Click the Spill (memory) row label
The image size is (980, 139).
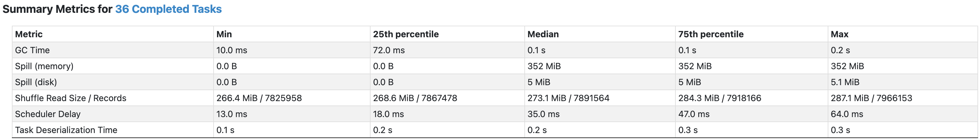[x=44, y=66]
